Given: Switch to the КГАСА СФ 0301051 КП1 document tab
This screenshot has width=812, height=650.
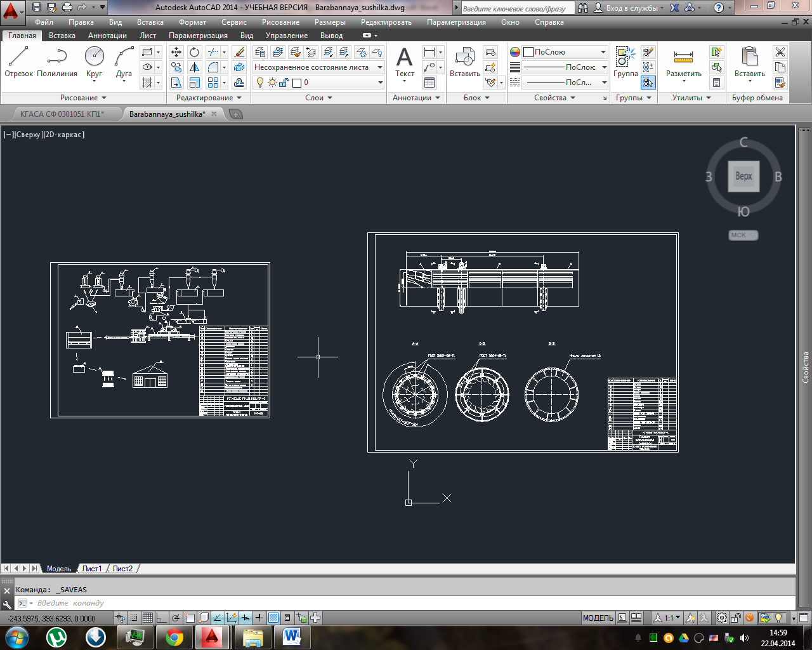Looking at the screenshot, I should [62, 114].
